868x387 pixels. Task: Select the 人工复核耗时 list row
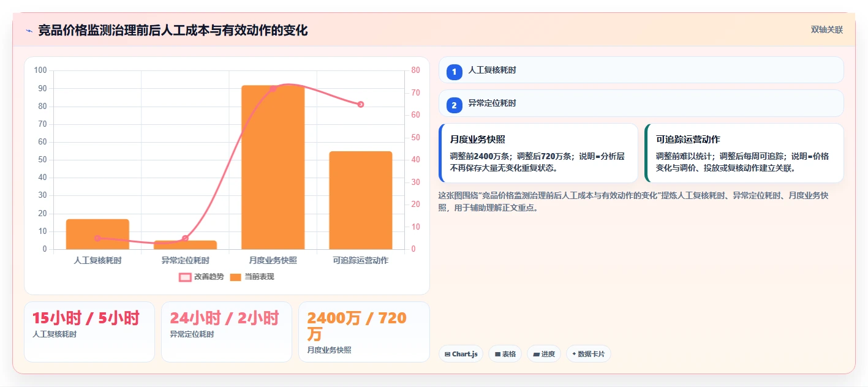[641, 70]
